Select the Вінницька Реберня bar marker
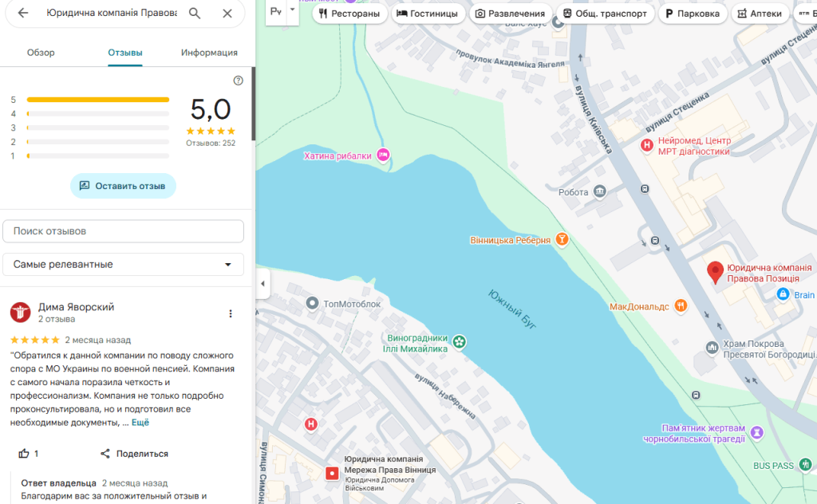817x504 pixels. 562,239
